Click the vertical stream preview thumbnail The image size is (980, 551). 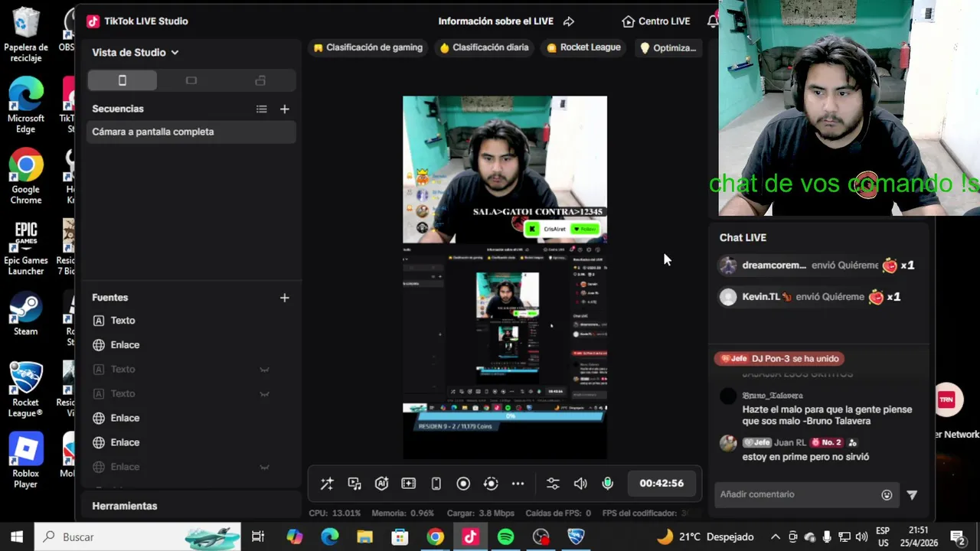(505, 277)
